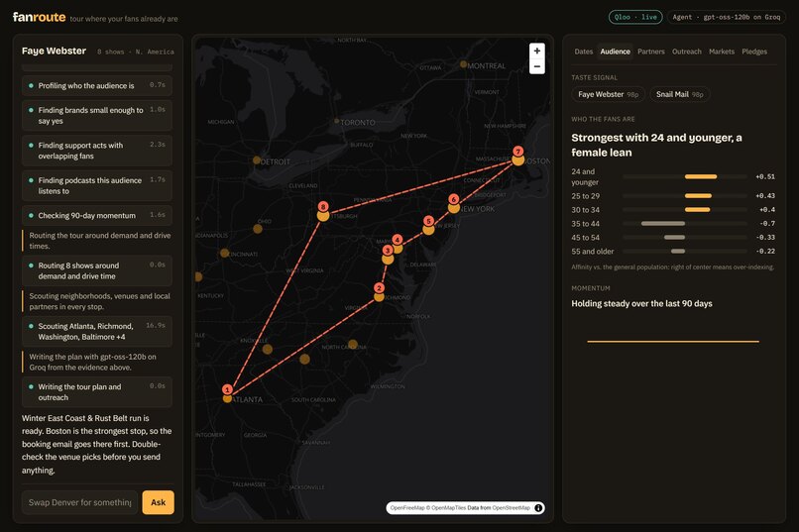Open 'Routing 8 shows around demand' step
The height and width of the screenshot is (532, 799).
click(97, 270)
